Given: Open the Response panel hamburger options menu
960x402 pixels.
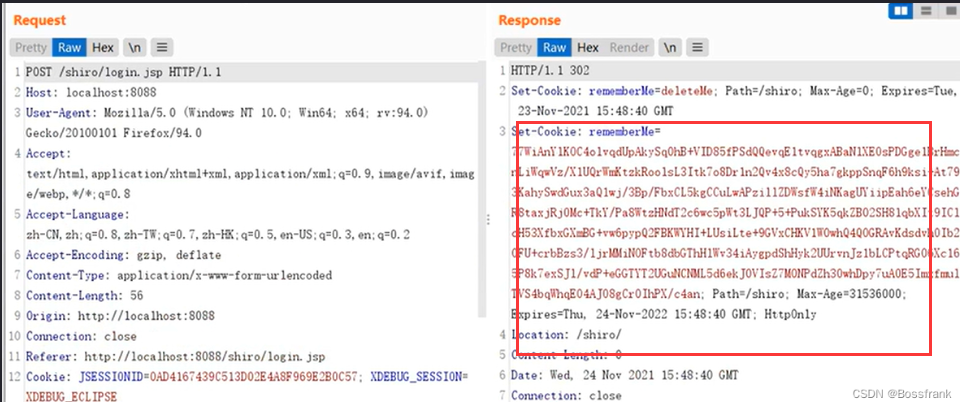Looking at the screenshot, I should (698, 47).
